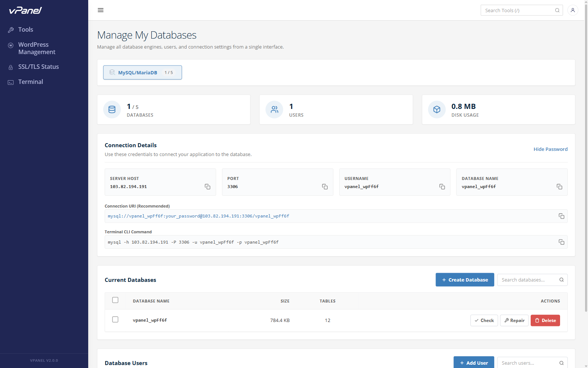Screen dimensions: 588x368
Task: Click the DATABASE NAME column header
Action: click(151, 301)
